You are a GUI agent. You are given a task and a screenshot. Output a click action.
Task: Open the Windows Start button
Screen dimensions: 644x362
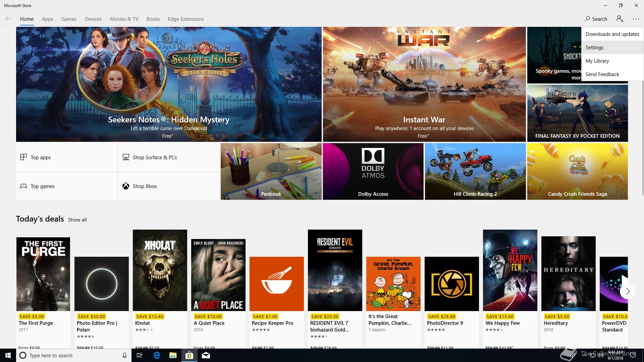coord(8,355)
